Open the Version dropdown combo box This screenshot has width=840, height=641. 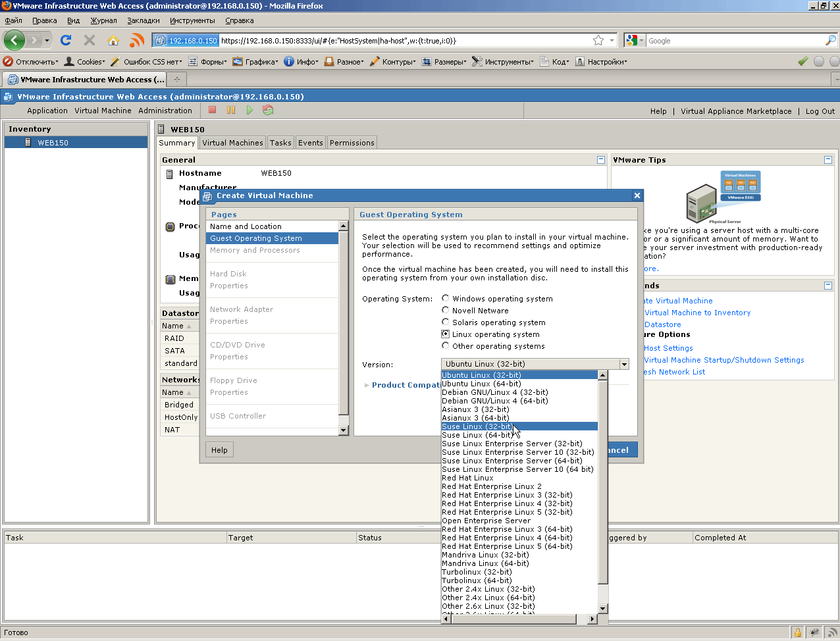535,364
